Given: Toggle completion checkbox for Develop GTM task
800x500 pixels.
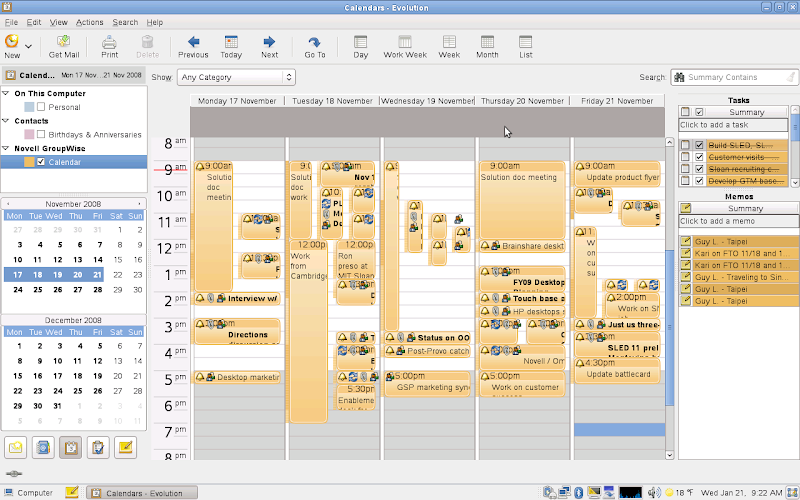Looking at the screenshot, I should point(699,181).
